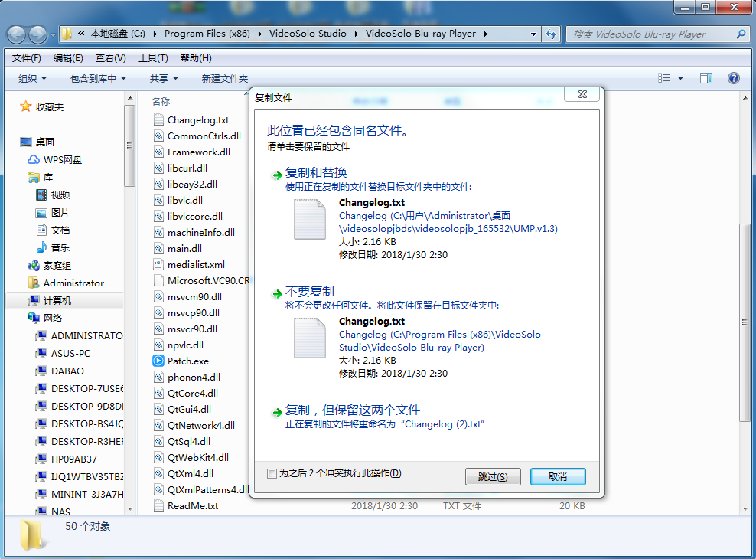Open the 查看(V) menu

coord(110,58)
